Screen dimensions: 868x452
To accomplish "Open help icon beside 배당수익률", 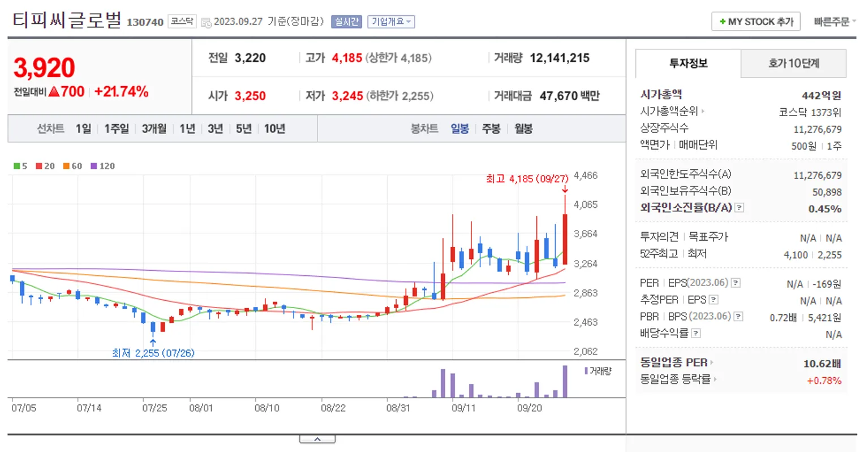I will click(x=696, y=333).
